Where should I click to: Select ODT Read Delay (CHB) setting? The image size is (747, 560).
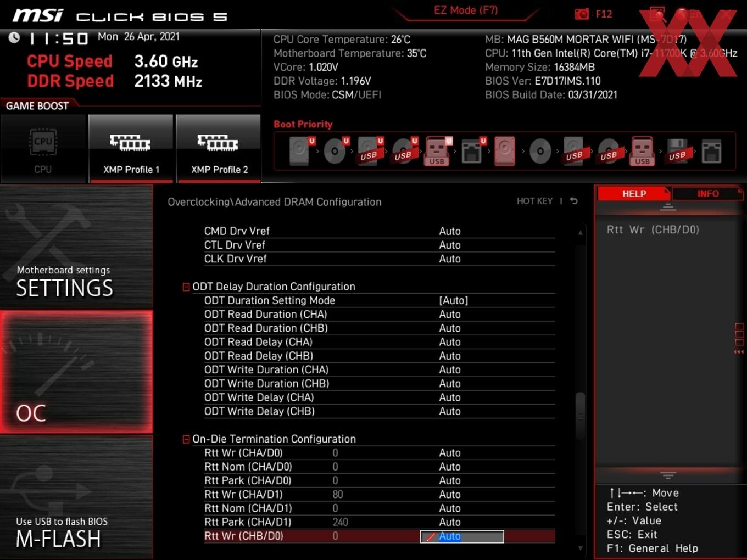coord(379,356)
